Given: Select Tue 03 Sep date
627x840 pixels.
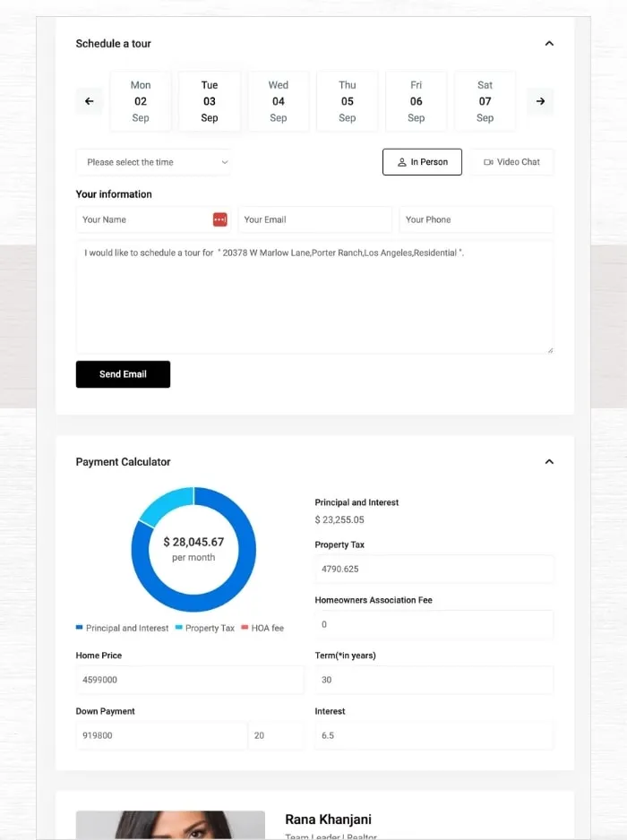Looking at the screenshot, I should coord(210,101).
